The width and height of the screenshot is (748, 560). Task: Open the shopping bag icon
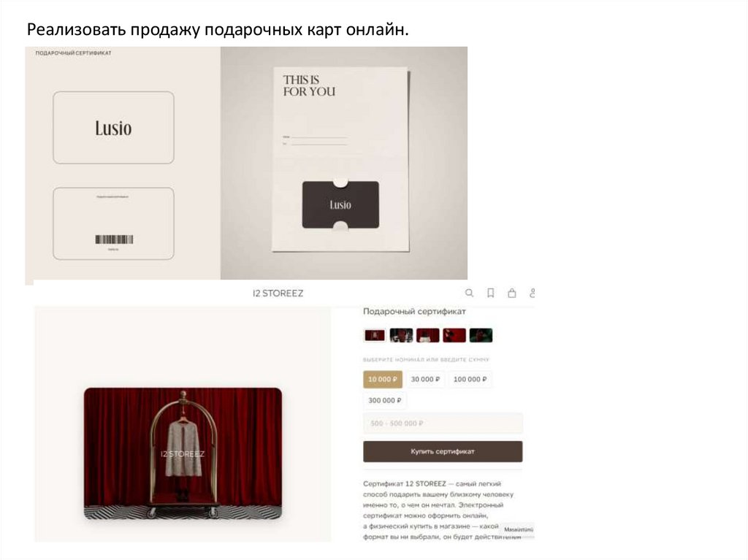point(512,293)
